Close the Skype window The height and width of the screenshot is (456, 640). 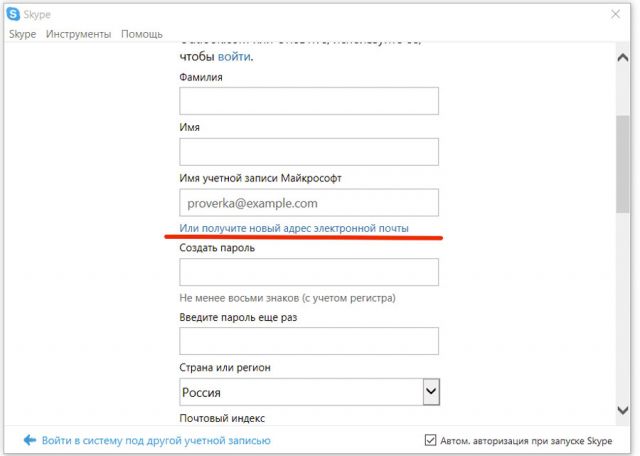point(616,14)
